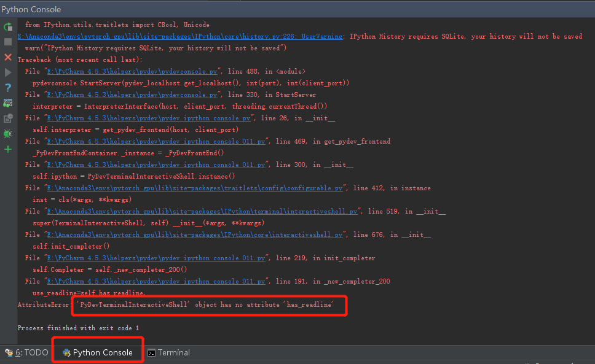This screenshot has width=595, height=364.
Task: Close the console using the red X icon
Action: coord(8,58)
